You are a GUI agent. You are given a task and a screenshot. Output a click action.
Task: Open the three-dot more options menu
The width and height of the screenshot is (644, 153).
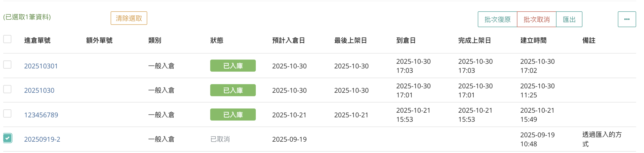[x=626, y=19]
